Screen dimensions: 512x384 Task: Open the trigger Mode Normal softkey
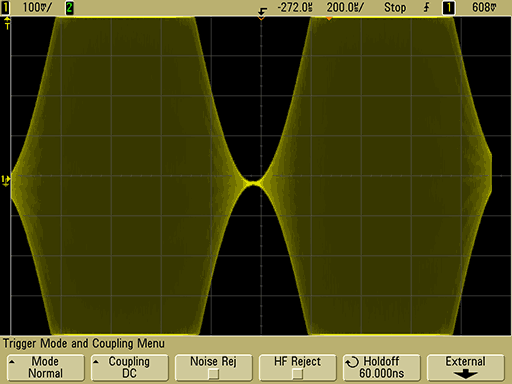(x=45, y=367)
